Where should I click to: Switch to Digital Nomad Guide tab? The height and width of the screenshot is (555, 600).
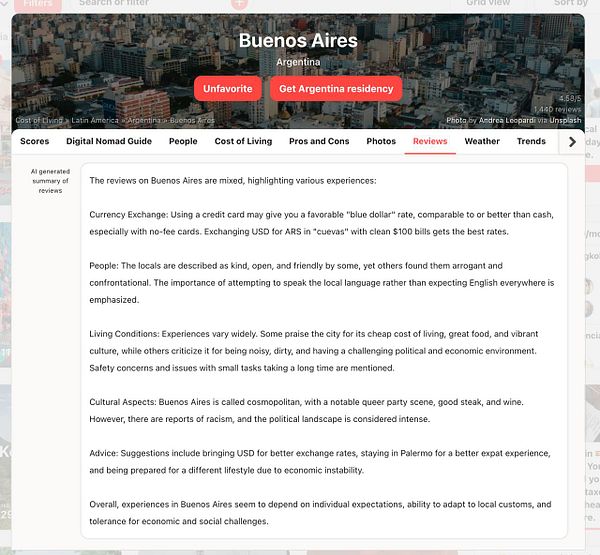(109, 141)
